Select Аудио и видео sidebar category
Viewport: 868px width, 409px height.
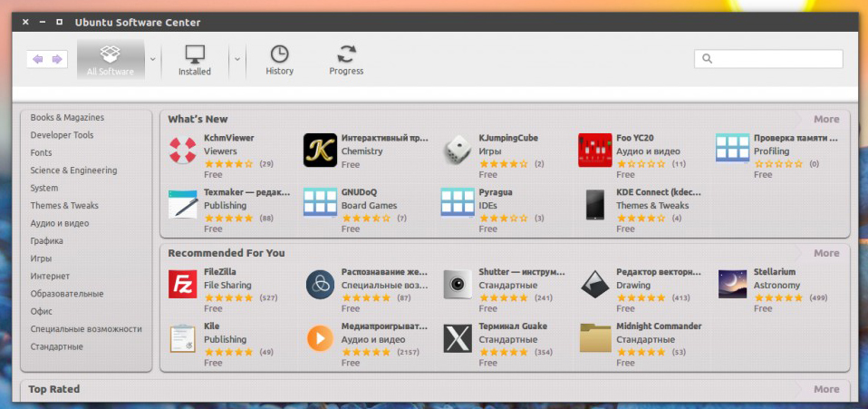(59, 223)
